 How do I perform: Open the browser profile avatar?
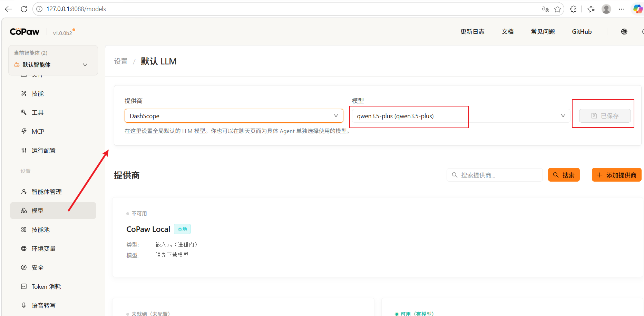(x=606, y=9)
